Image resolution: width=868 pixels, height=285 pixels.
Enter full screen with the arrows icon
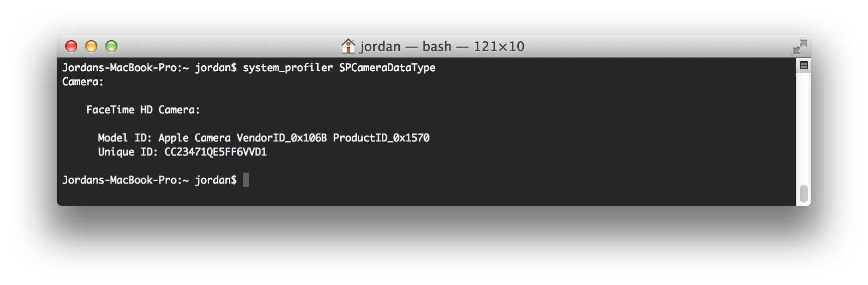(x=799, y=47)
